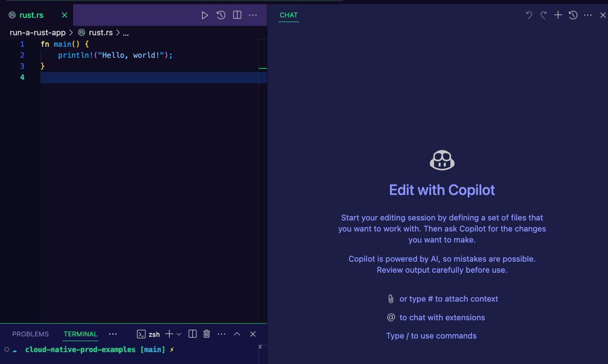This screenshot has width=608, height=364.
Task: Click the paperclip attach context icon
Action: point(391,299)
